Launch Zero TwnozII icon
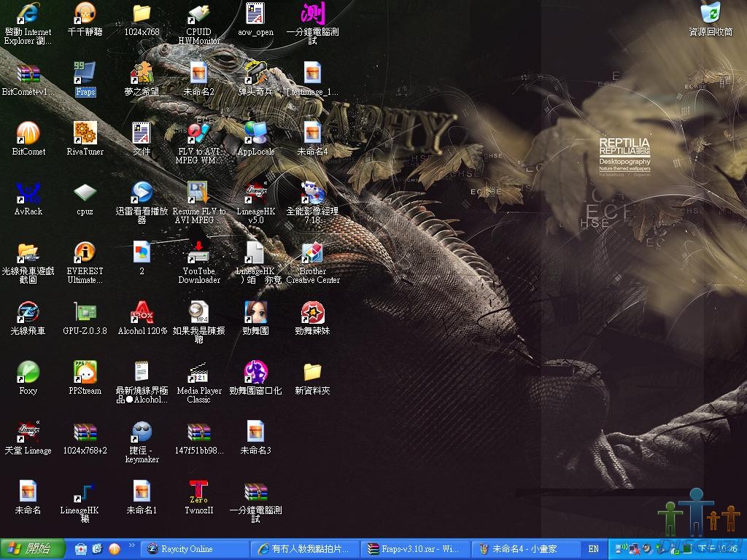The image size is (747, 560). click(198, 491)
